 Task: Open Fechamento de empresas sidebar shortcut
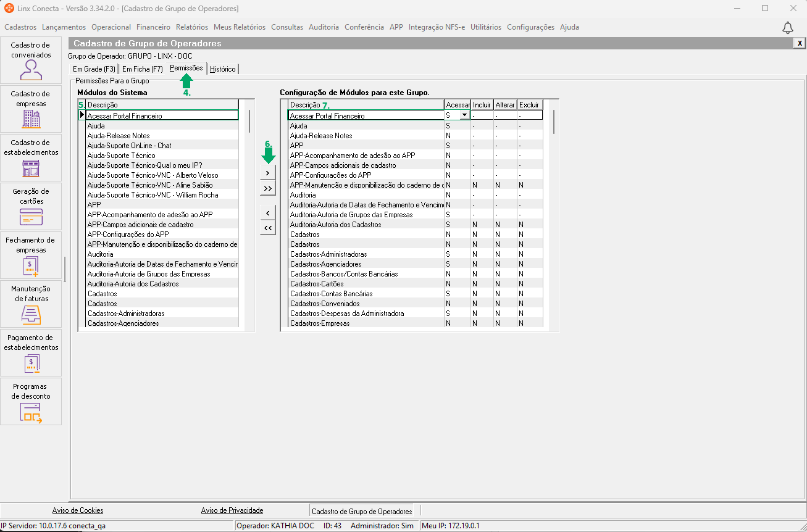tap(31, 255)
